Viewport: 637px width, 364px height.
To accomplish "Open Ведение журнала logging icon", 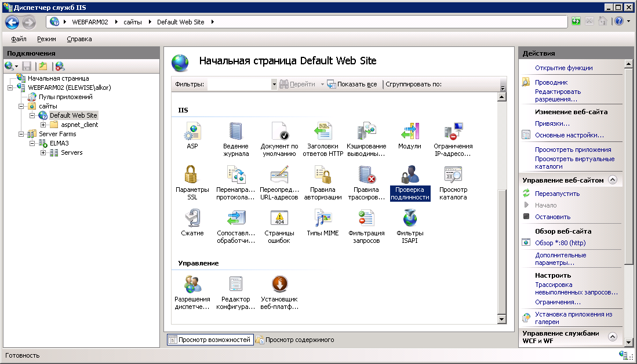I will click(x=235, y=132).
